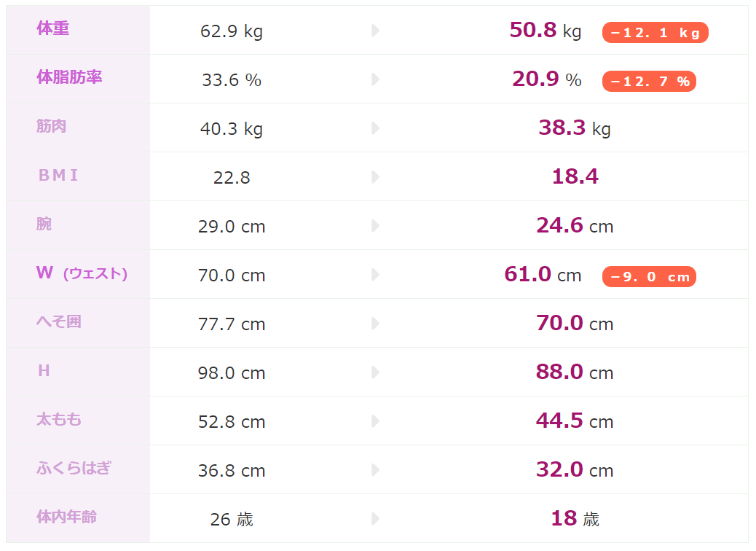Click the arrow icon in the BMI row

point(376,177)
